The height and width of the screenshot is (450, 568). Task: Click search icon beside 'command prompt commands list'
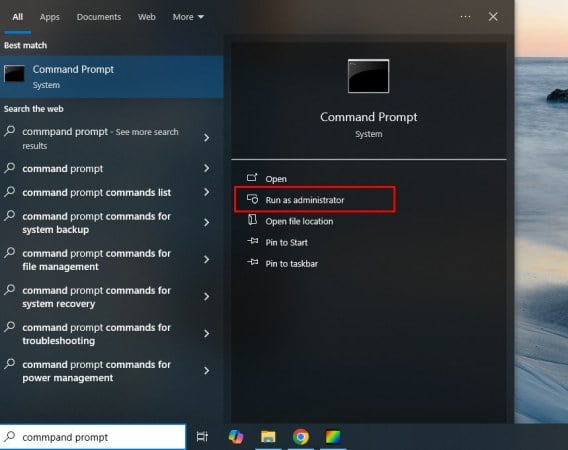coord(10,191)
